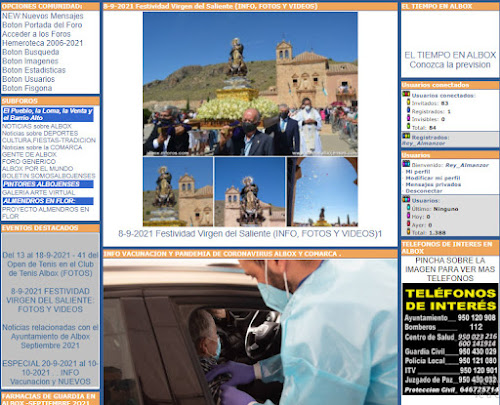Open the middle thumbnail of the Virgin statue
The image size is (500, 405).
point(250,192)
